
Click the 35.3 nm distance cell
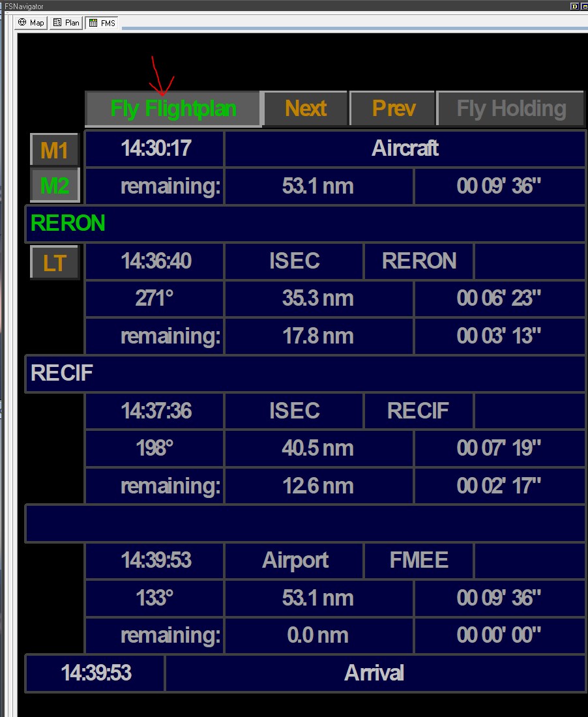point(319,299)
